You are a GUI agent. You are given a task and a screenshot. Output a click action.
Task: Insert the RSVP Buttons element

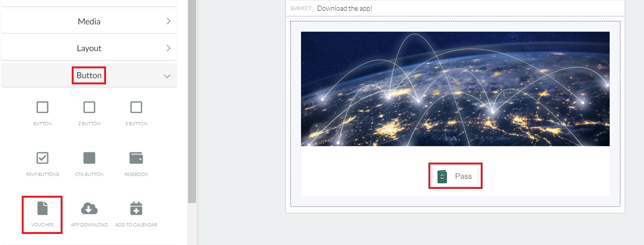click(x=42, y=158)
